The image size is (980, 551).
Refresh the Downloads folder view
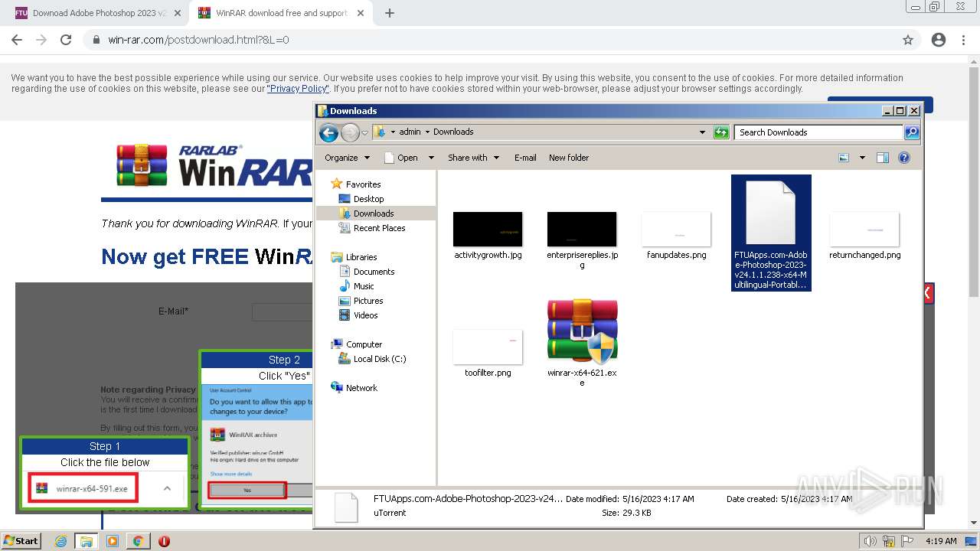pyautogui.click(x=721, y=132)
